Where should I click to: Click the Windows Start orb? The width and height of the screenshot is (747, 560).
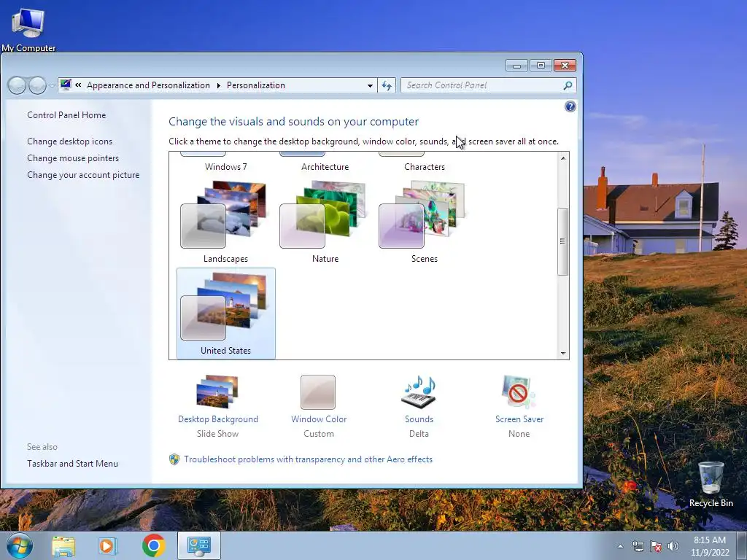[x=20, y=545]
